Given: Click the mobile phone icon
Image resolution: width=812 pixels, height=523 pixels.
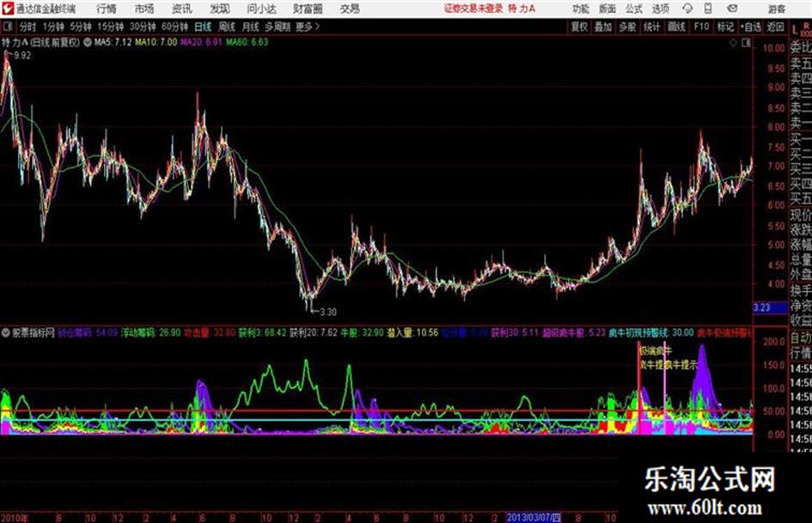Looking at the screenshot, I should tap(708, 9).
